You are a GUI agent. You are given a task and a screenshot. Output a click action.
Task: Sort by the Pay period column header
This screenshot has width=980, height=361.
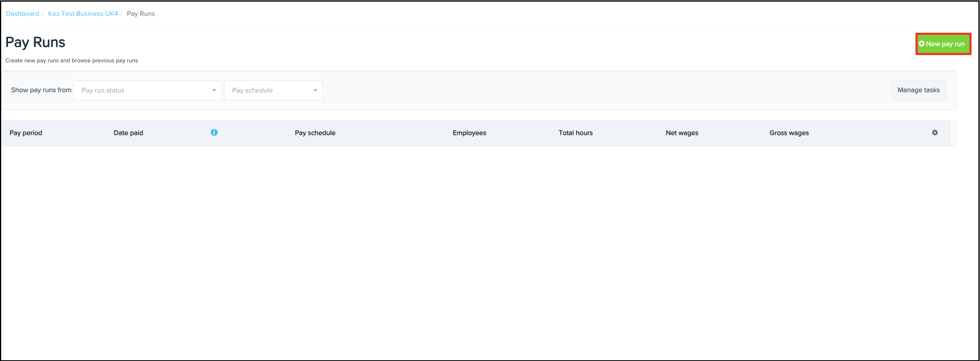(x=26, y=133)
